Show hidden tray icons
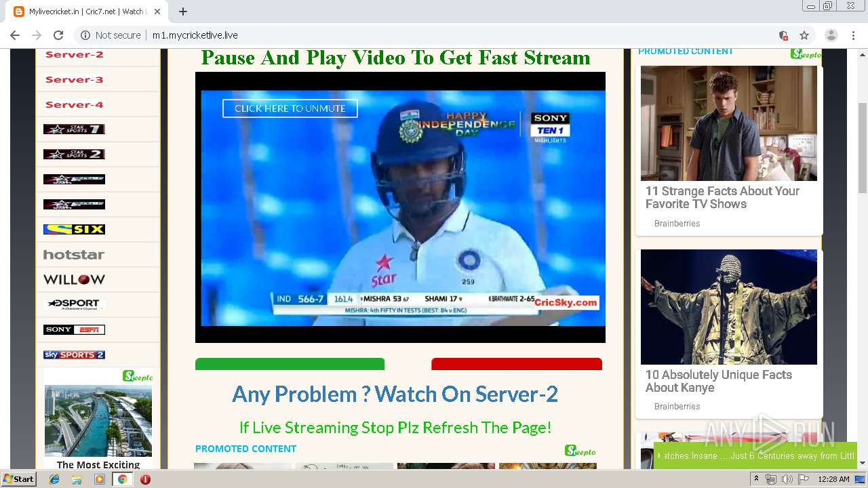 click(756, 479)
